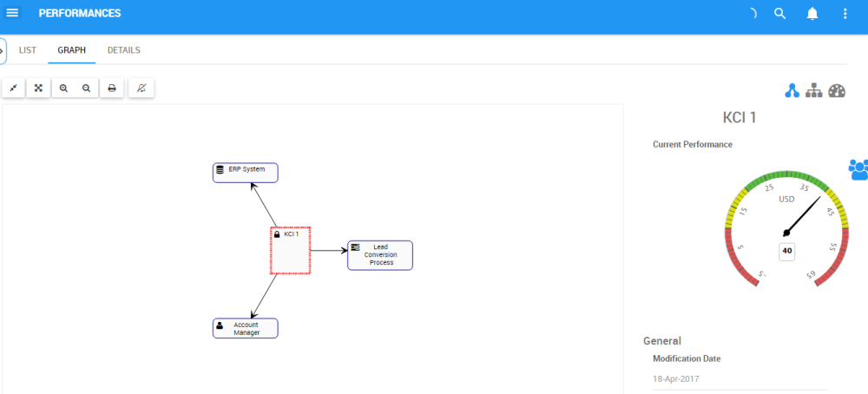Open notifications bell in the header
This screenshot has height=394, width=868.
[x=812, y=14]
